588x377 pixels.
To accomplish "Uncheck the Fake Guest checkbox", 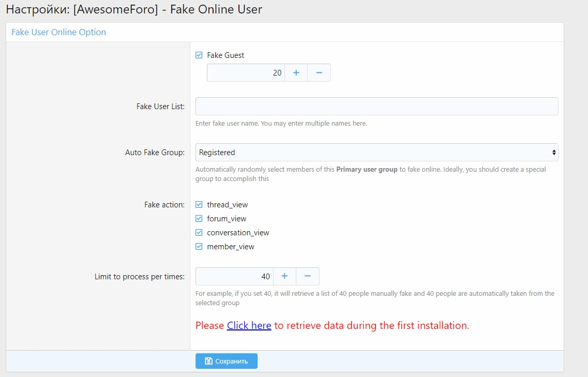I will click(199, 55).
